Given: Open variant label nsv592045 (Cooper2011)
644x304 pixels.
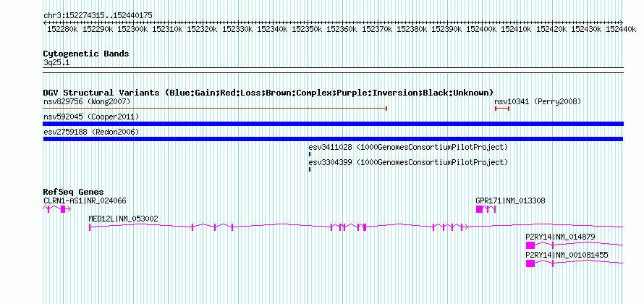Looking at the screenshot, I should point(91,117).
